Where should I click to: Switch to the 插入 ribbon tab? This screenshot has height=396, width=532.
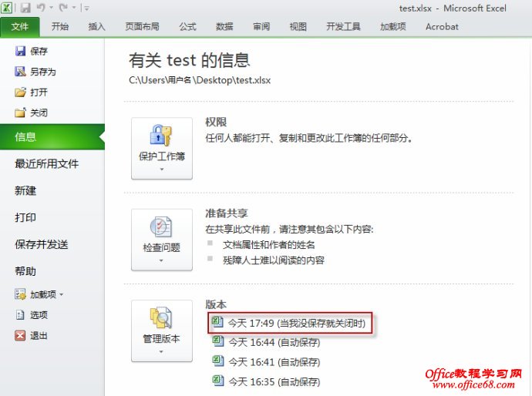tap(96, 27)
